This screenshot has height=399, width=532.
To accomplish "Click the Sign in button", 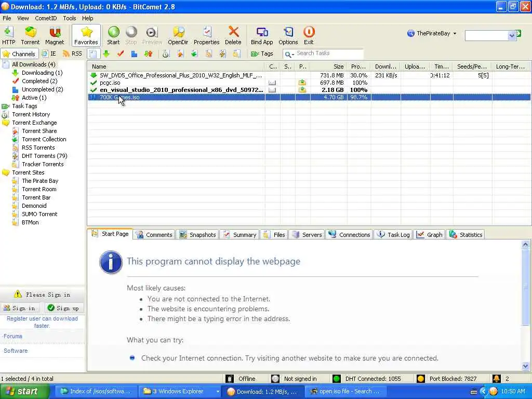I will point(20,308).
